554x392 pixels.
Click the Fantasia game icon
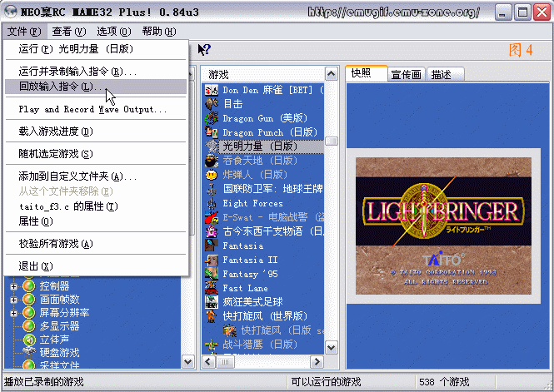(212, 246)
